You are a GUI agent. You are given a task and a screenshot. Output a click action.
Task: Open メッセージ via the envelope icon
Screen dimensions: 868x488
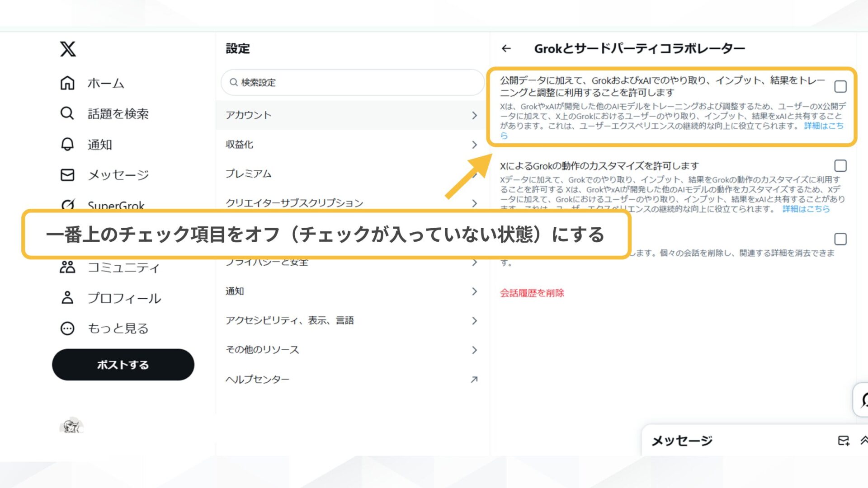tap(67, 175)
